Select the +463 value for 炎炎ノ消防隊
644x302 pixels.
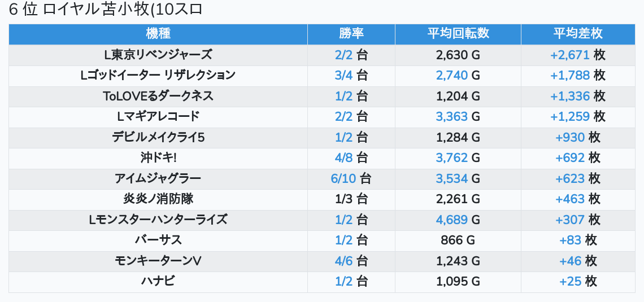[x=570, y=199]
